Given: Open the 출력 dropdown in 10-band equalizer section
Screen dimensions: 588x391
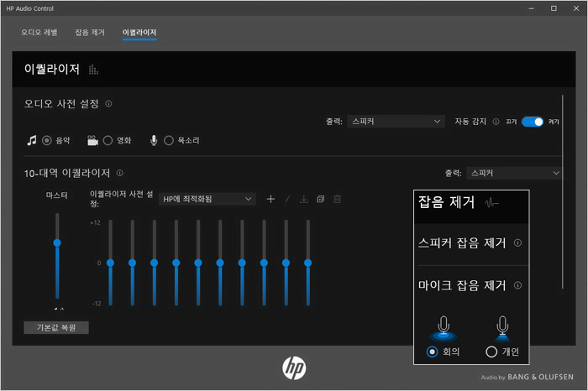Looking at the screenshot, I should click(514, 173).
